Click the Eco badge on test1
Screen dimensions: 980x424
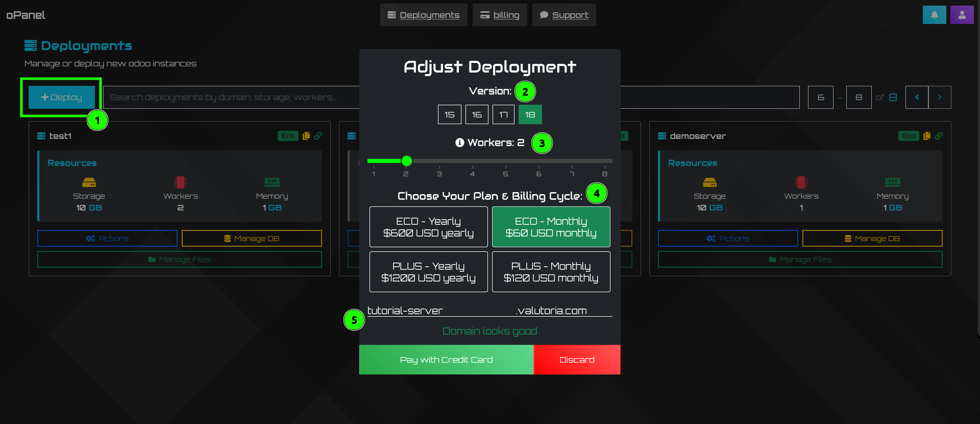(288, 136)
